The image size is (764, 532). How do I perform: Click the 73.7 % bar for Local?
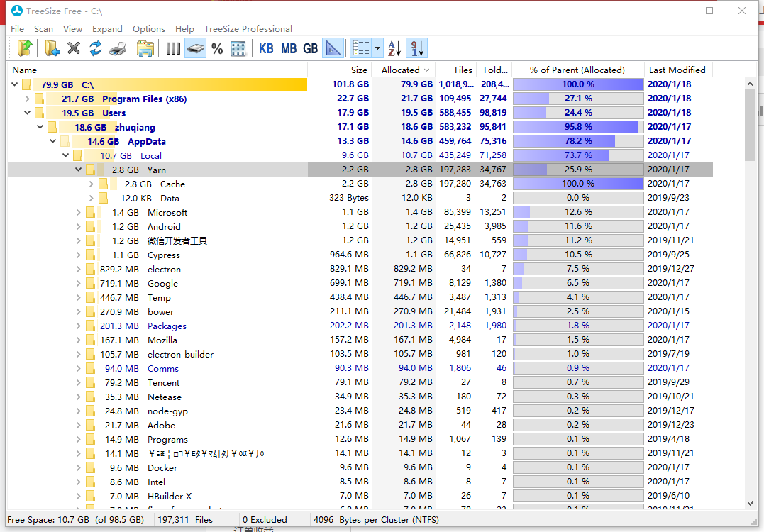pyautogui.click(x=578, y=155)
